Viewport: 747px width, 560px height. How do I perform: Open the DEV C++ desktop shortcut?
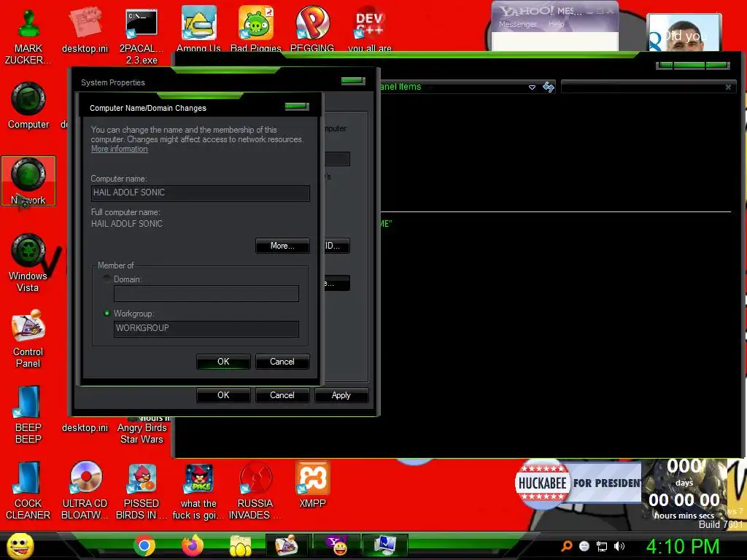(369, 28)
